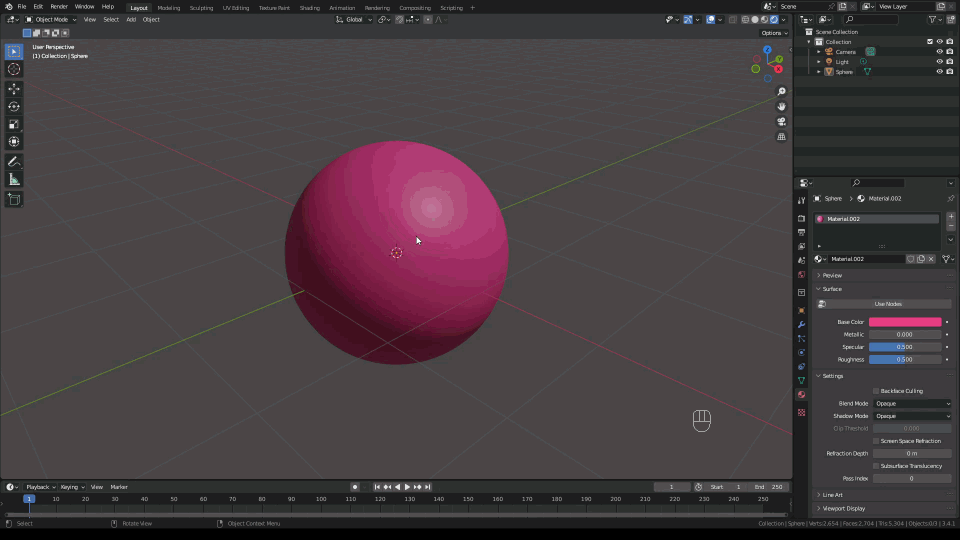This screenshot has width=960, height=540.
Task: Enable Backface Culling checkbox
Action: (876, 391)
